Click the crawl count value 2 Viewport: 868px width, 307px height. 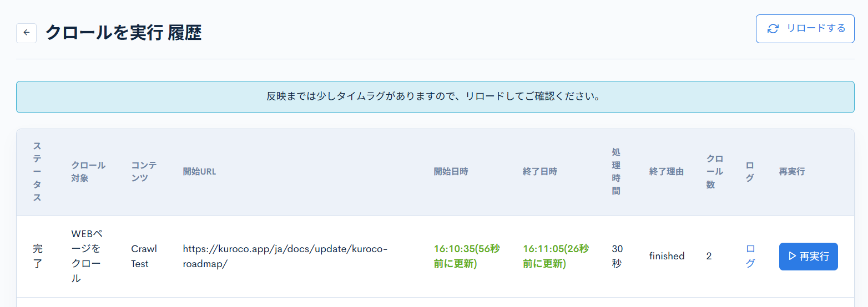pos(709,256)
